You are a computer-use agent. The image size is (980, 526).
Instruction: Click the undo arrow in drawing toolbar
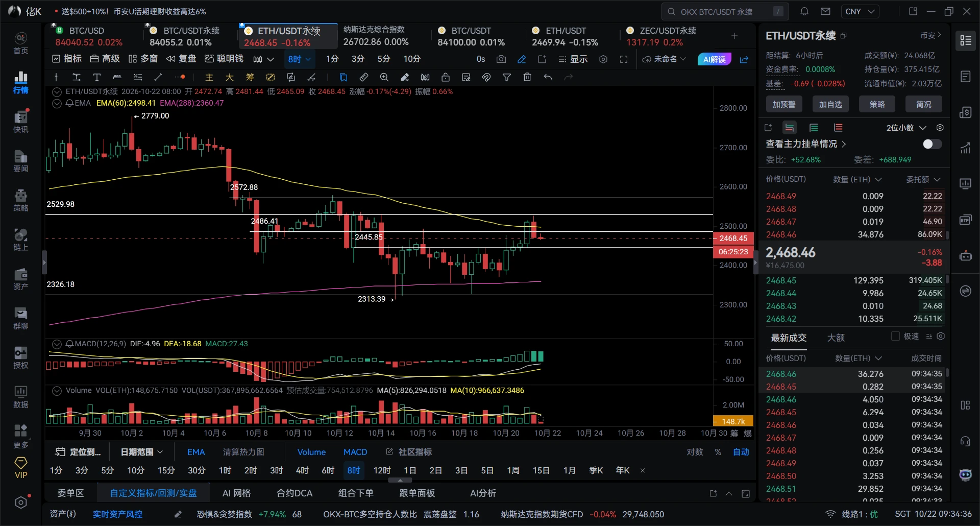pyautogui.click(x=548, y=77)
